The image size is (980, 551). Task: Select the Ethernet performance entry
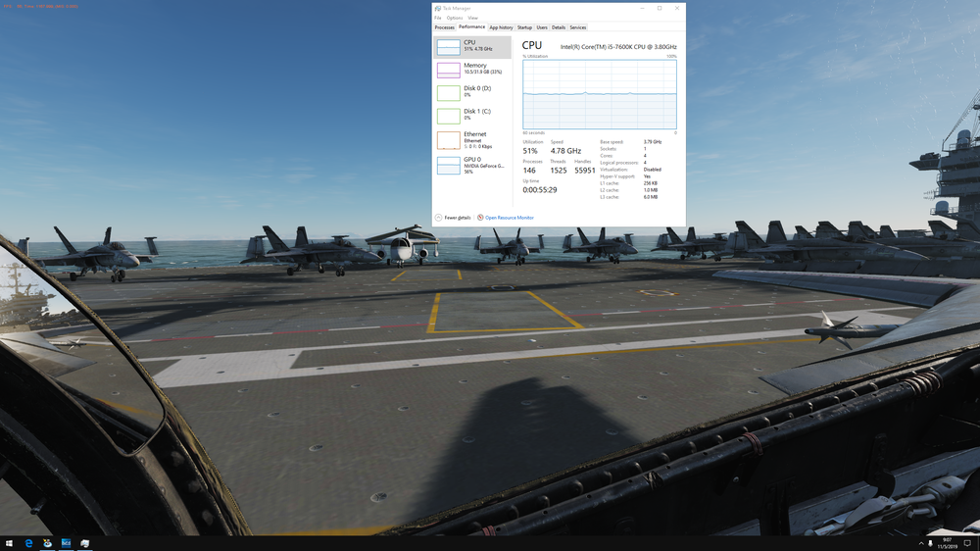pyautogui.click(x=472, y=140)
